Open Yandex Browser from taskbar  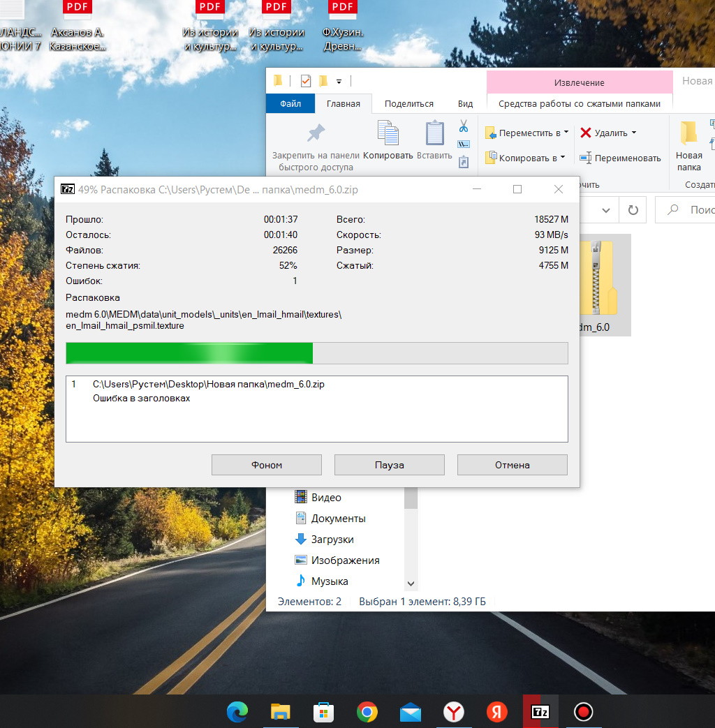click(454, 711)
